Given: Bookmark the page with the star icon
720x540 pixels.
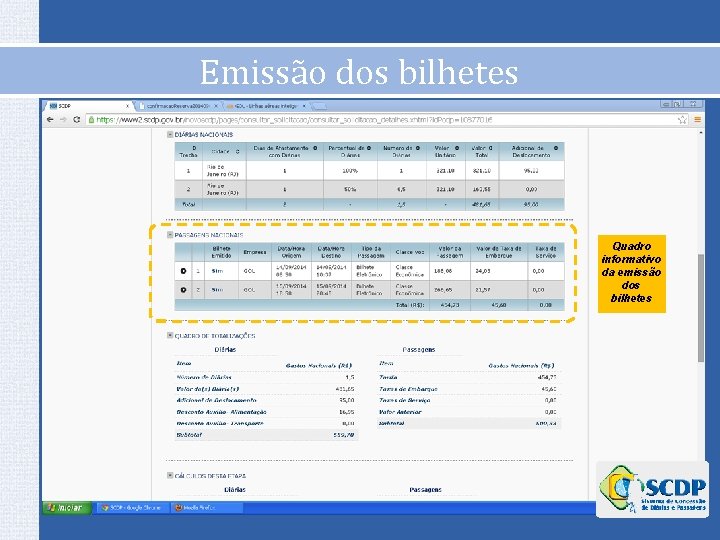Looking at the screenshot, I should (682, 120).
